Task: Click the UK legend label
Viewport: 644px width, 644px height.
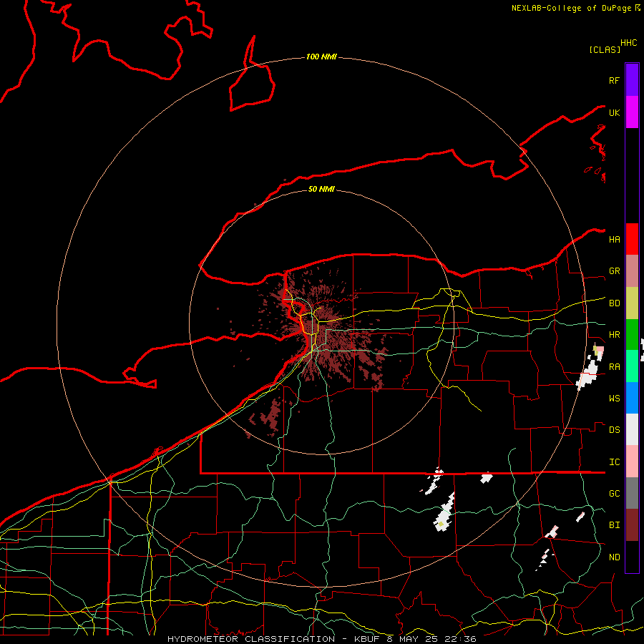Action: coord(614,112)
